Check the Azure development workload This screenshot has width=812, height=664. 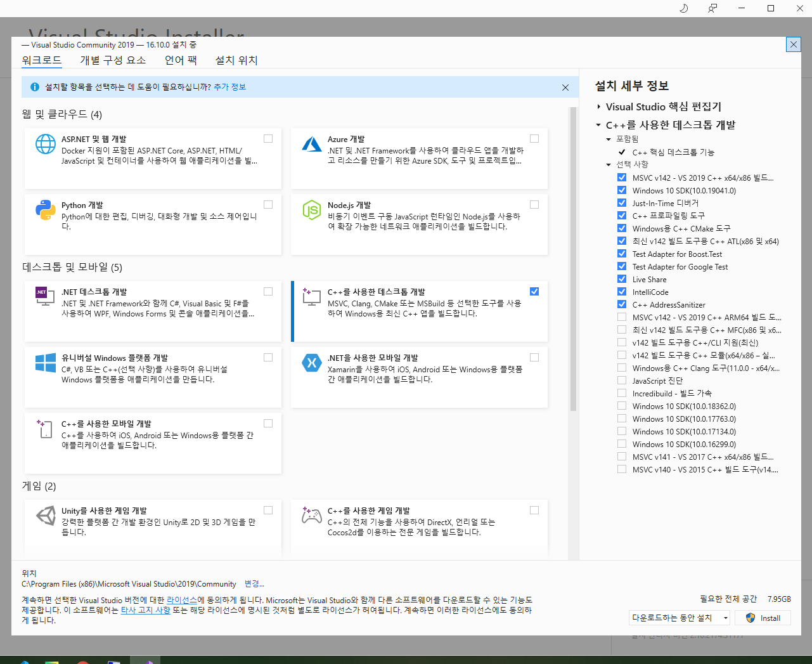point(534,138)
